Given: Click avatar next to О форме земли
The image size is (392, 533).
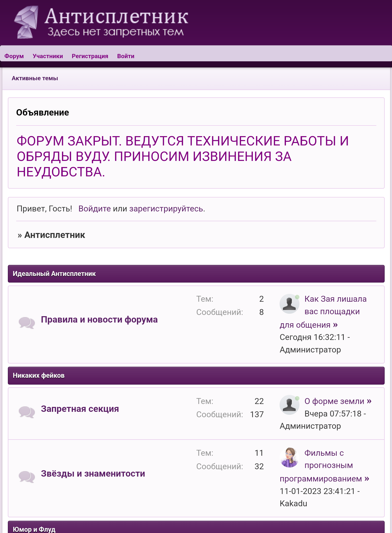Looking at the screenshot, I should click(289, 405).
